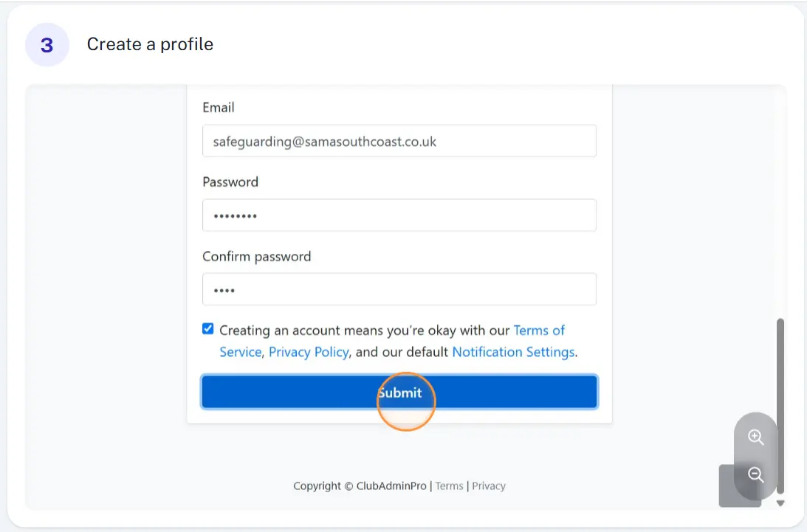The image size is (807, 532).
Task: Click the zoom out magnifier icon
Action: click(x=755, y=474)
